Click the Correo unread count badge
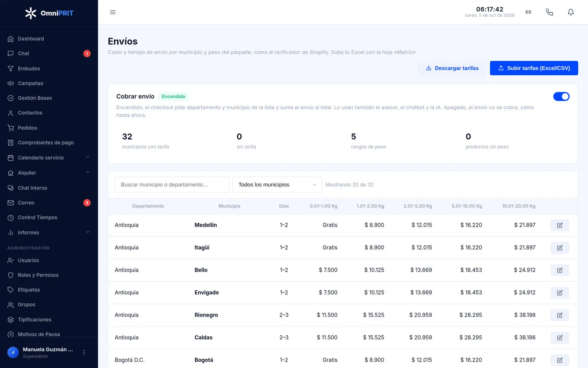Image resolution: width=588 pixels, height=368 pixels. point(87,203)
